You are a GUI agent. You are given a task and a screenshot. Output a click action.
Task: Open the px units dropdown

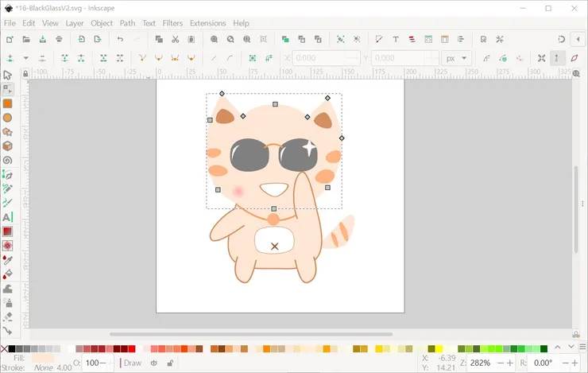(x=458, y=58)
